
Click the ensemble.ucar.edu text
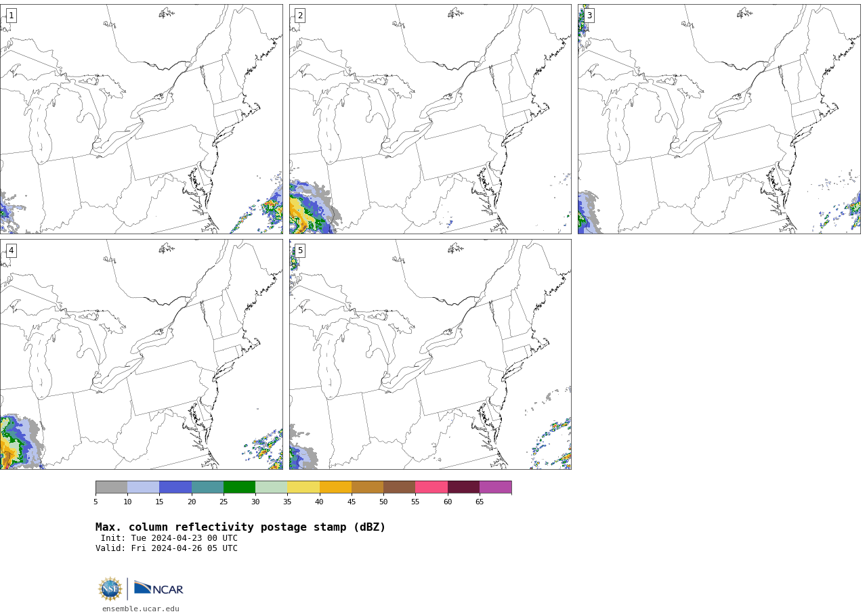coord(141,609)
